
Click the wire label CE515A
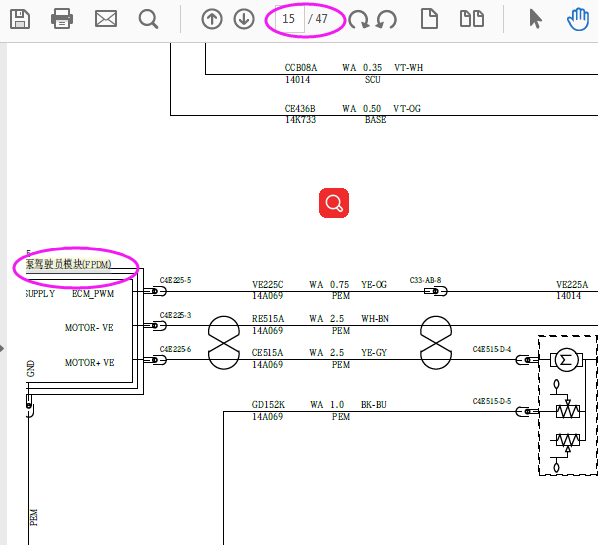point(267,353)
